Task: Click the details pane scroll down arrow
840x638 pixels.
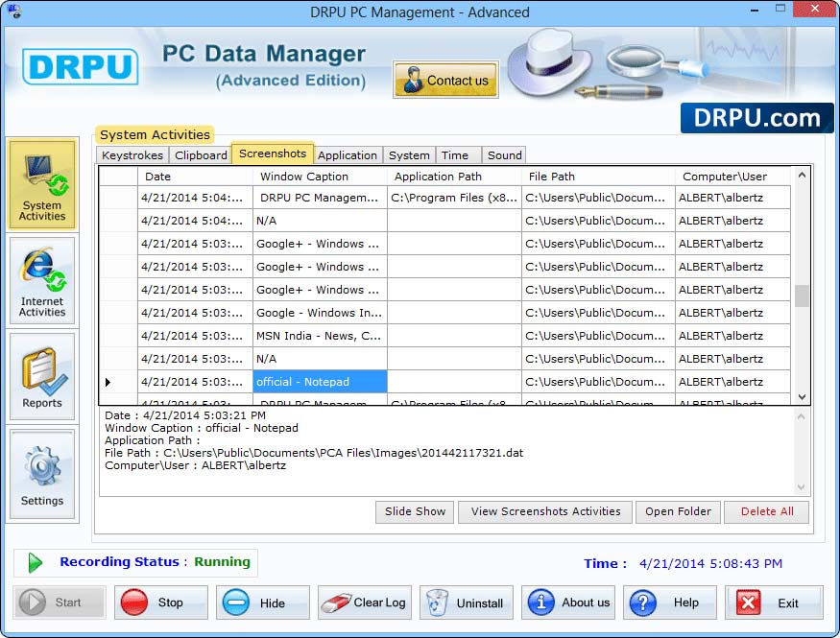Action: pos(801,487)
